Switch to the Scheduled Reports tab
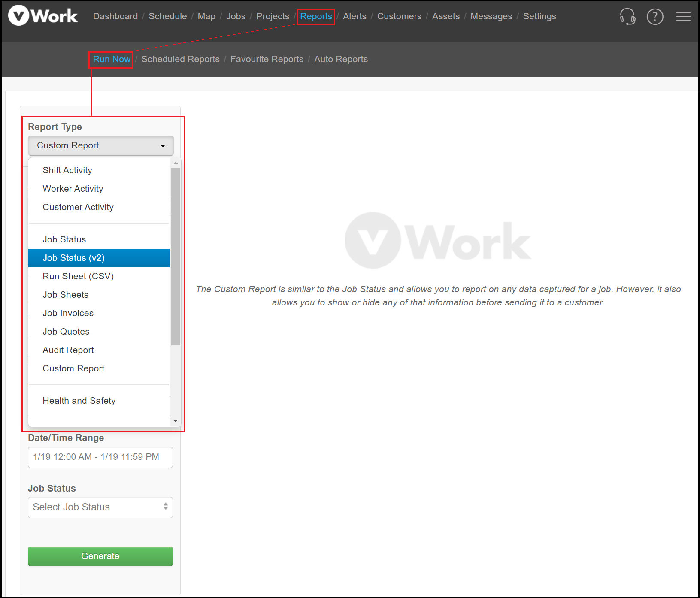 pyautogui.click(x=180, y=59)
